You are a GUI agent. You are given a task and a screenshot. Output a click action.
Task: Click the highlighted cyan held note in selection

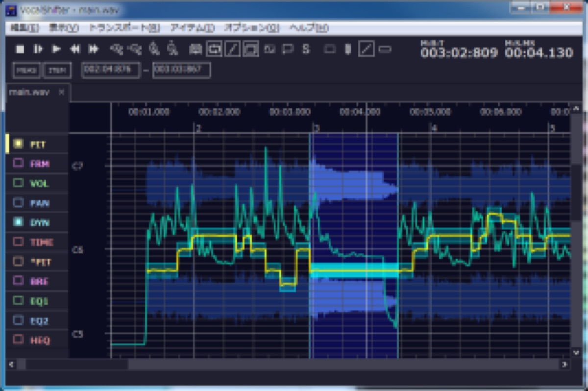click(x=354, y=270)
